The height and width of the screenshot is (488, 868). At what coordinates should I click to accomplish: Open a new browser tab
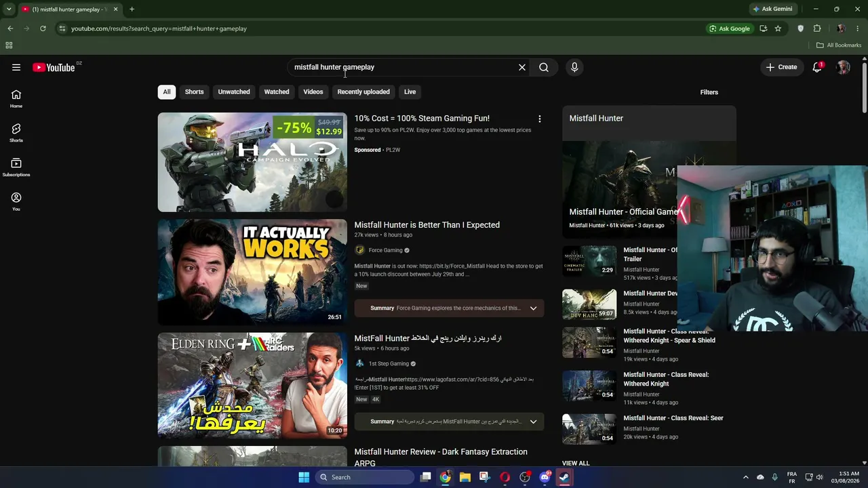click(x=132, y=9)
